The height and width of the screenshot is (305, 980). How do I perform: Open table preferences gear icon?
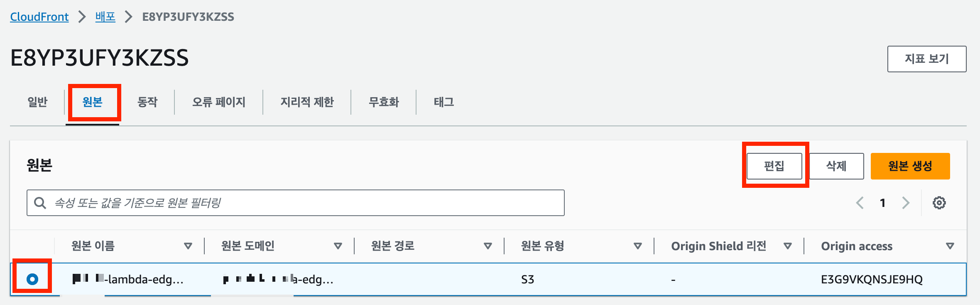point(939,203)
